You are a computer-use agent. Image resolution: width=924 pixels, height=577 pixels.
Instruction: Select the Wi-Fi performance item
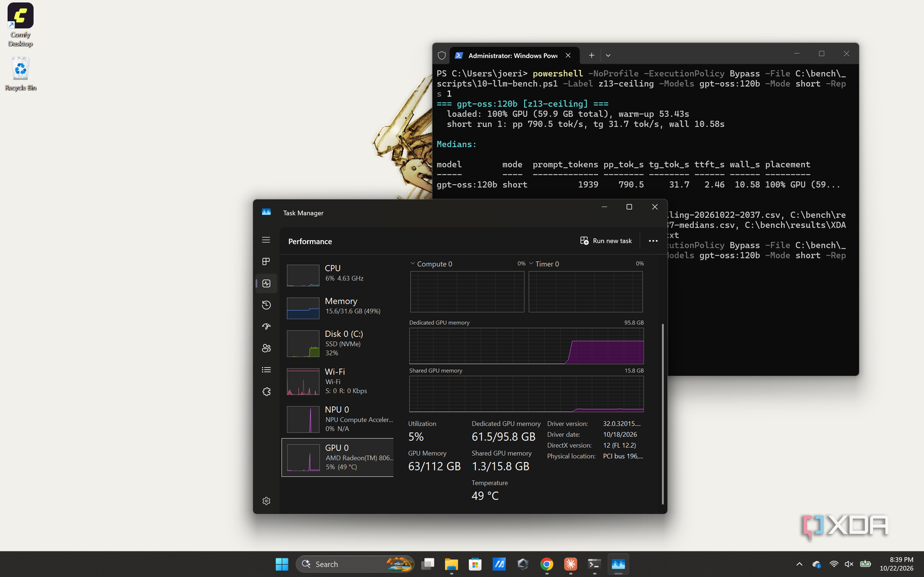point(338,381)
